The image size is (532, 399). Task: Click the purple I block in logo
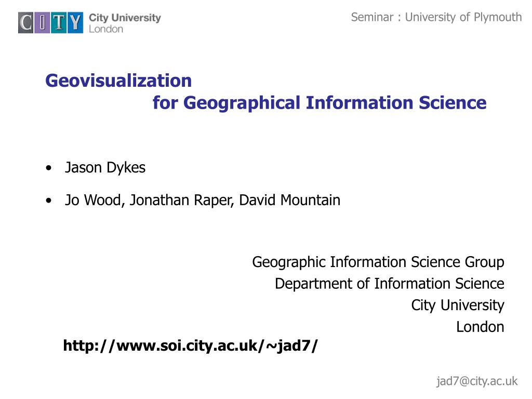42,23
